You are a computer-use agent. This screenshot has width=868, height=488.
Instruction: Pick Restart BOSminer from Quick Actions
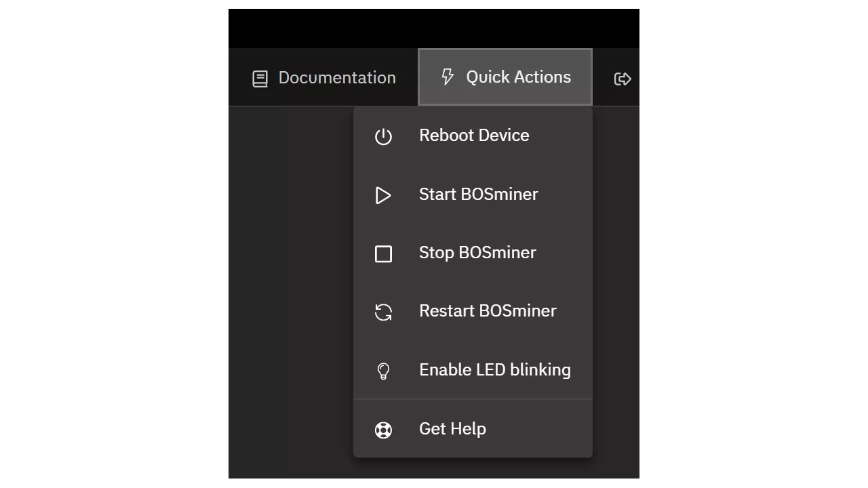click(473, 311)
